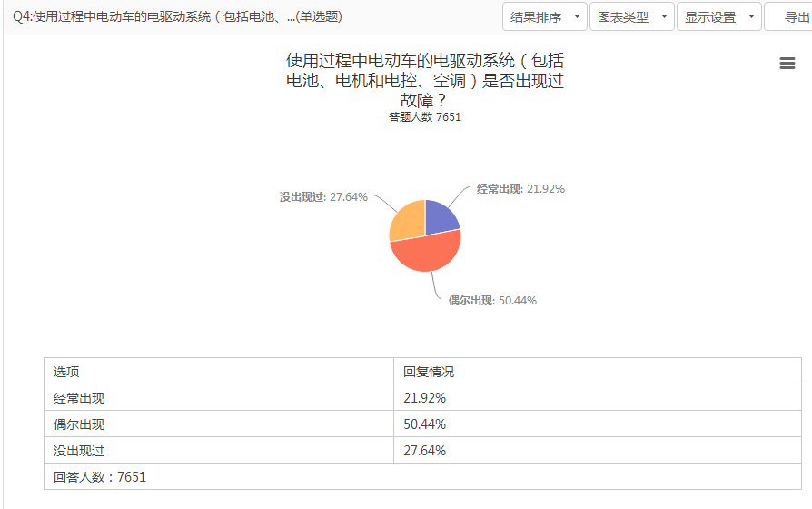The height and width of the screenshot is (509, 812).
Task: Click the Q4 question title text
Action: (x=177, y=17)
